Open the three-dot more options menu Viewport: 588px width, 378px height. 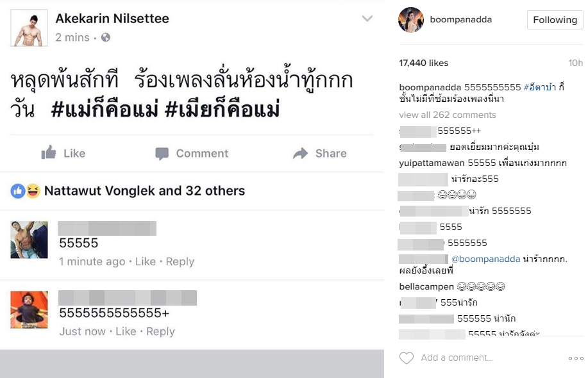pyautogui.click(x=575, y=358)
